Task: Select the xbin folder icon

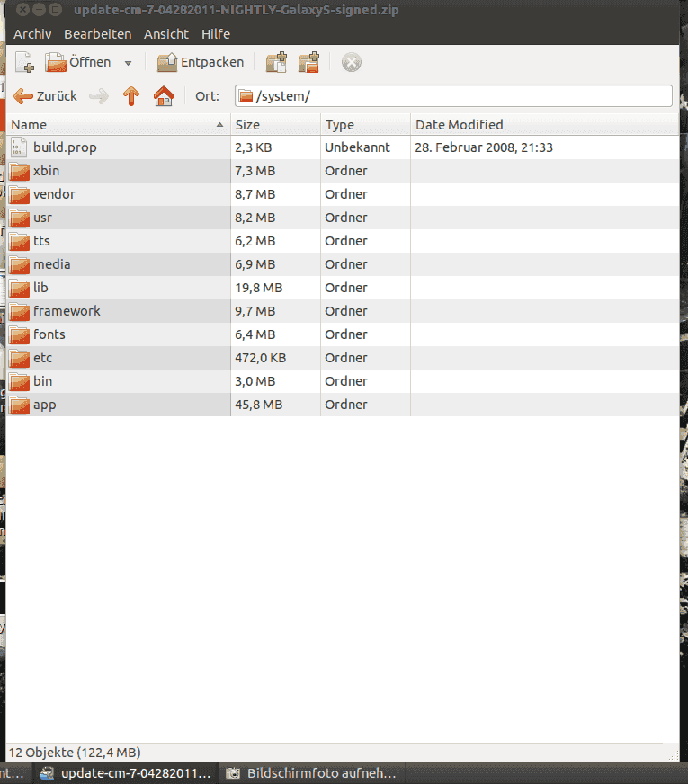Action: (x=19, y=171)
